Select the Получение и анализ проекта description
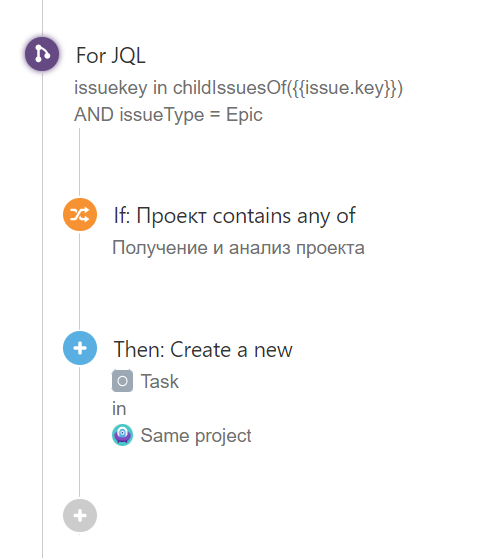This screenshot has width=486, height=558. 238,248
